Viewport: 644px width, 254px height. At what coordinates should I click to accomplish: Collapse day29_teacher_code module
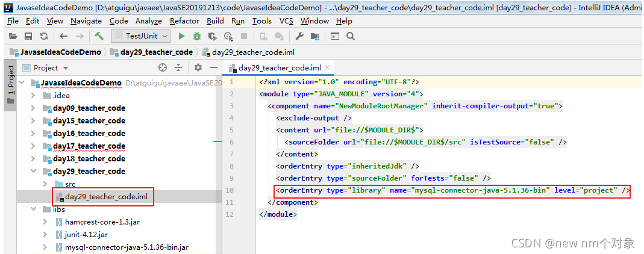tap(33, 171)
